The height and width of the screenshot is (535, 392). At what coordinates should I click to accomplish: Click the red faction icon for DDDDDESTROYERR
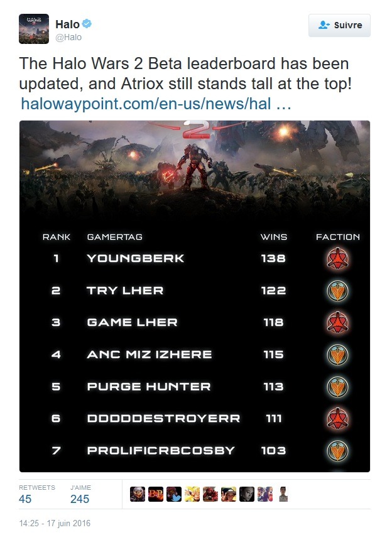(x=338, y=418)
